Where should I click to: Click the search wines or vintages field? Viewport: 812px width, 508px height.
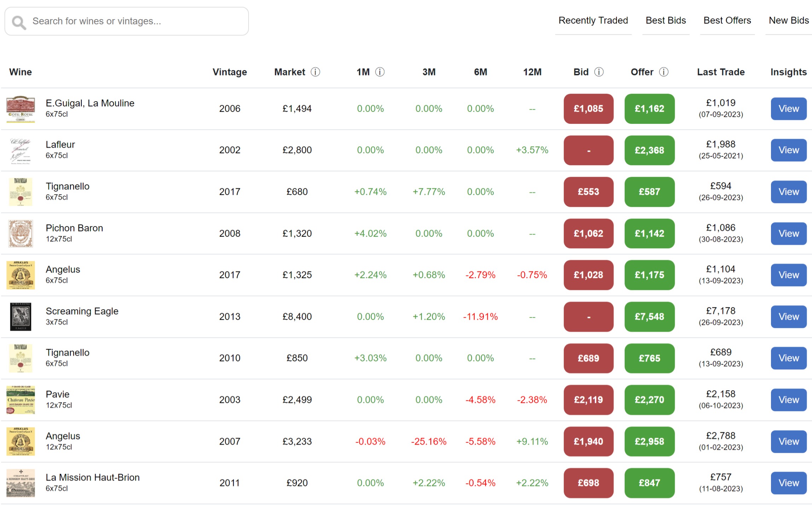point(127,21)
